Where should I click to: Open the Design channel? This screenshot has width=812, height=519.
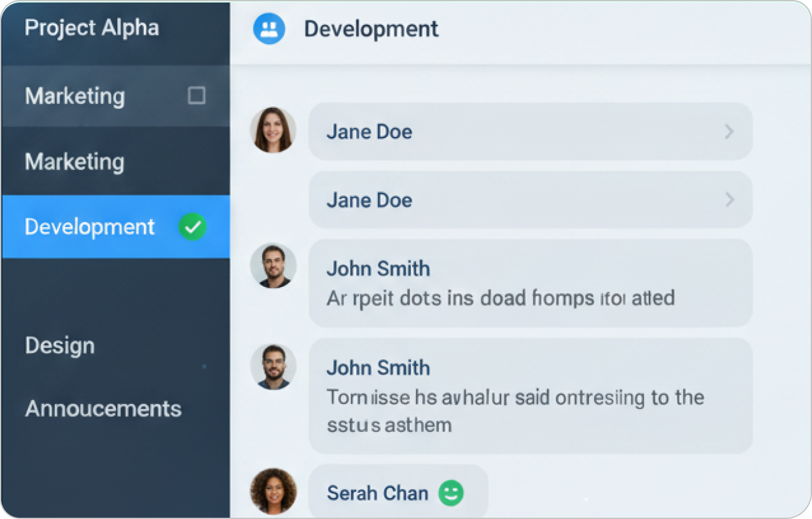pyautogui.click(x=60, y=346)
